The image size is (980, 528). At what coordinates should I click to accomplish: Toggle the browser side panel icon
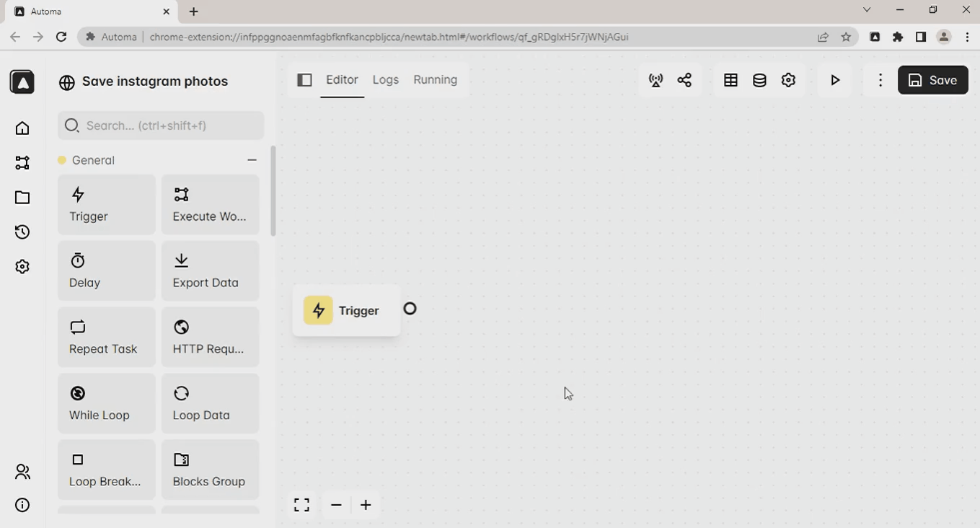coord(921,37)
